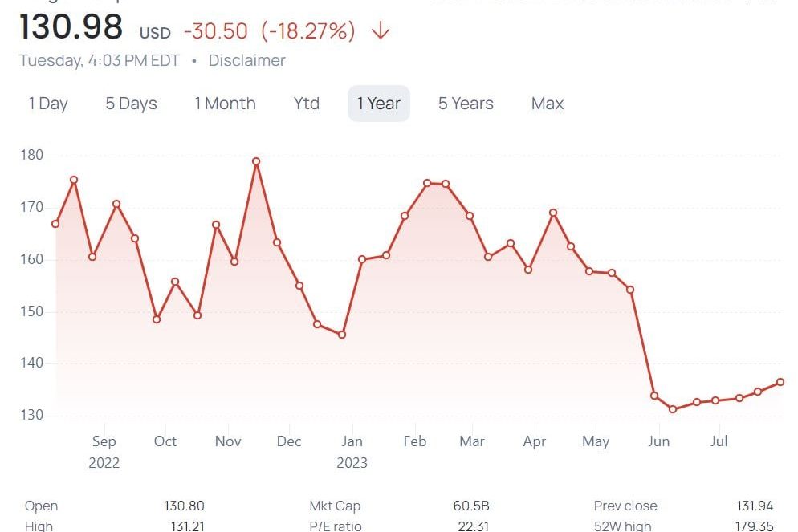798x532 pixels.
Task: Click the June lowest data point
Action: pyautogui.click(x=673, y=409)
